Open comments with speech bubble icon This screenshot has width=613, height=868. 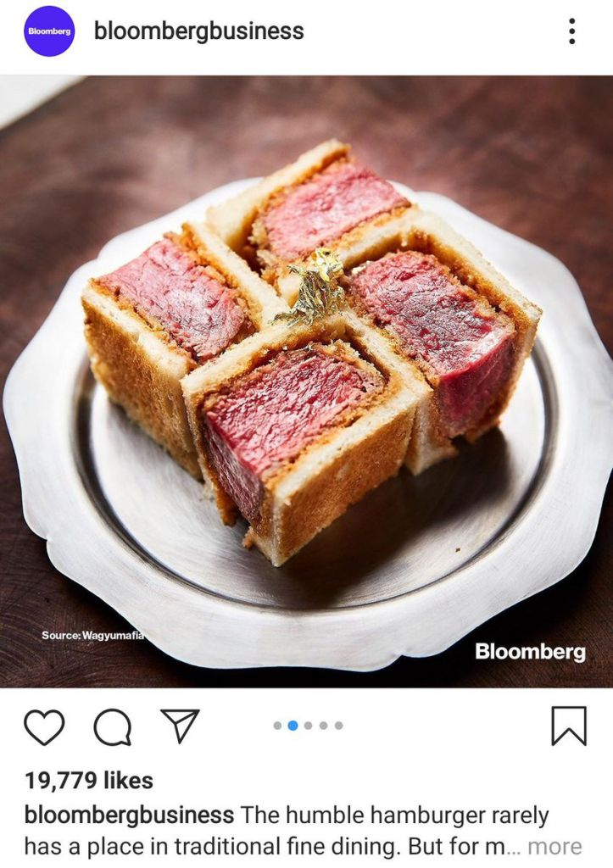tap(113, 726)
